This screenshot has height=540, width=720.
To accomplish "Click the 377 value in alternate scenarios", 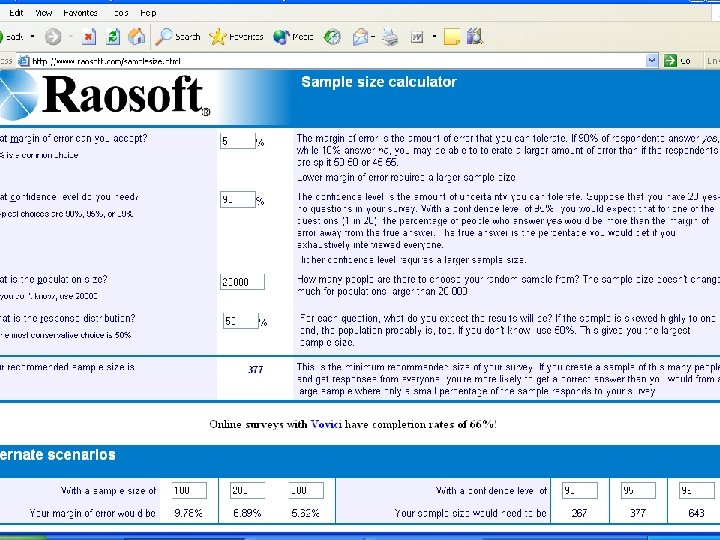I will (x=638, y=513).
